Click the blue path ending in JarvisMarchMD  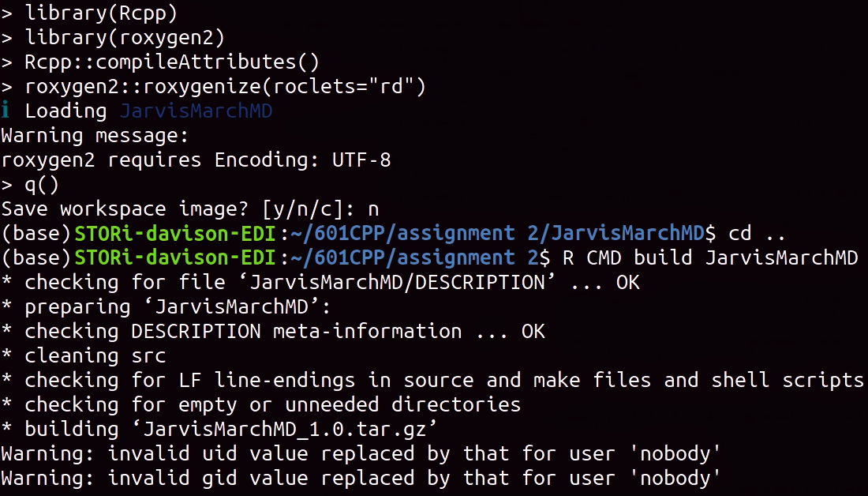click(x=498, y=233)
